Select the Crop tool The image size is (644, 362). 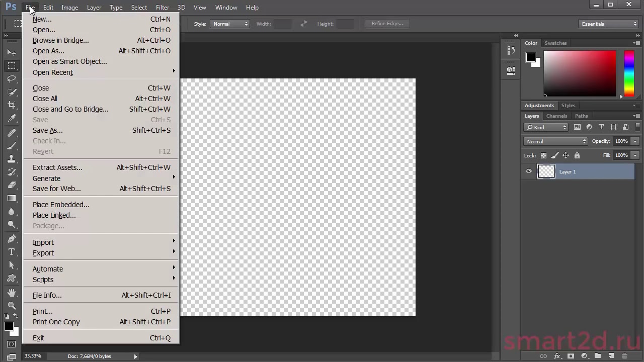12,105
